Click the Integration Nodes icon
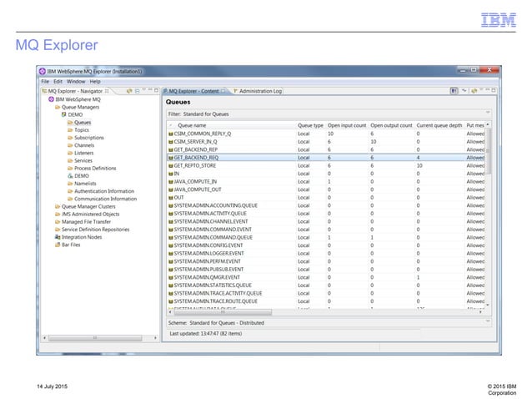This screenshot has height=399, width=532. pos(58,237)
